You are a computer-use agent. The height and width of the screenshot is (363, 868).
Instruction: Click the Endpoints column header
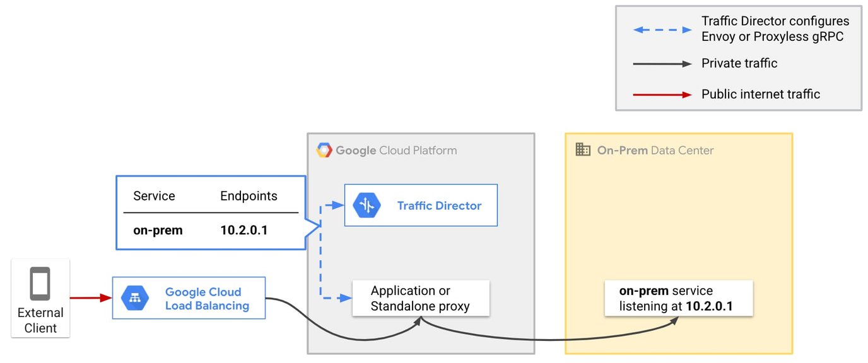pyautogui.click(x=249, y=196)
